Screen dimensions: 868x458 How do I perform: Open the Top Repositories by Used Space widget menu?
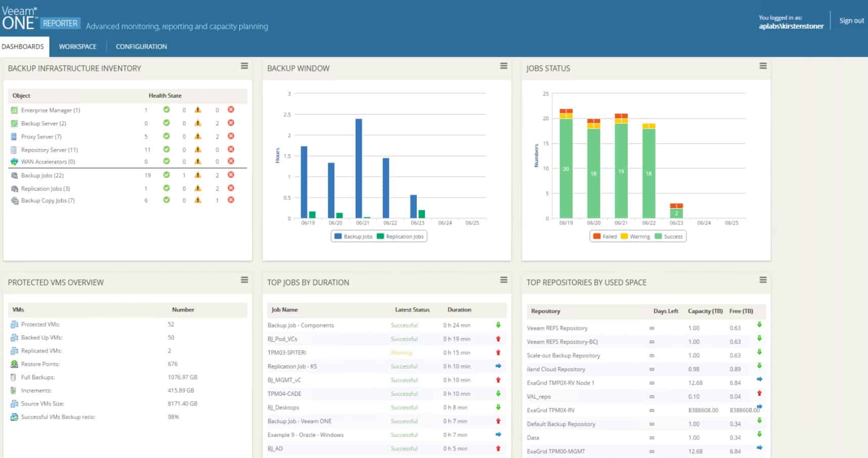coord(762,280)
